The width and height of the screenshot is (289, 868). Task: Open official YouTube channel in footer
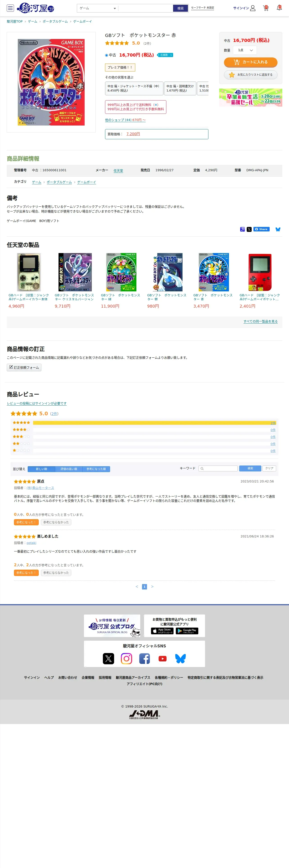pos(163,658)
